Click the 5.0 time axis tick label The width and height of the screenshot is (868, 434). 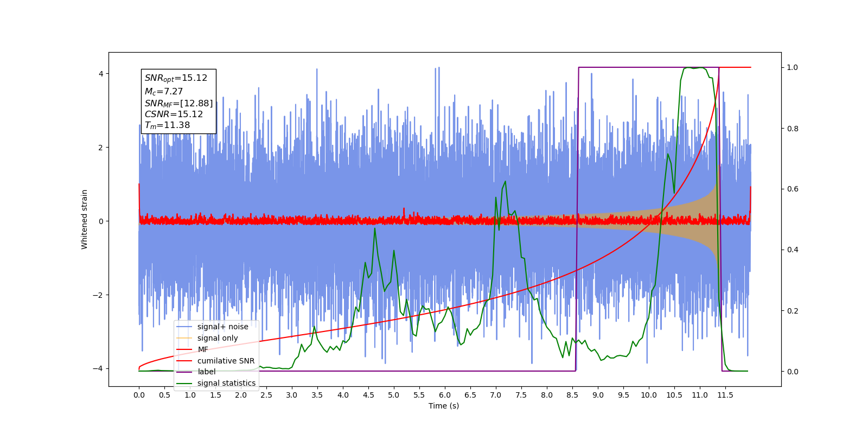pyautogui.click(x=394, y=395)
